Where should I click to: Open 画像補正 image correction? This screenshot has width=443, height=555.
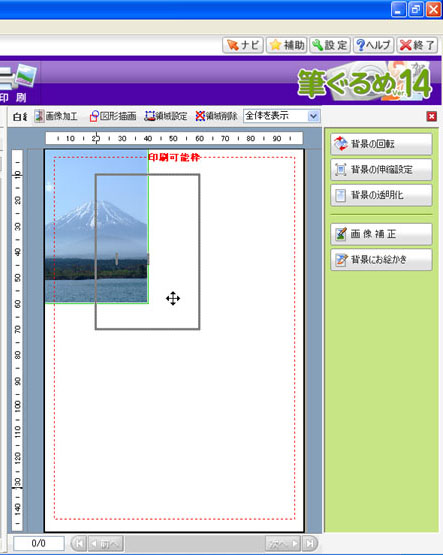[381, 234]
